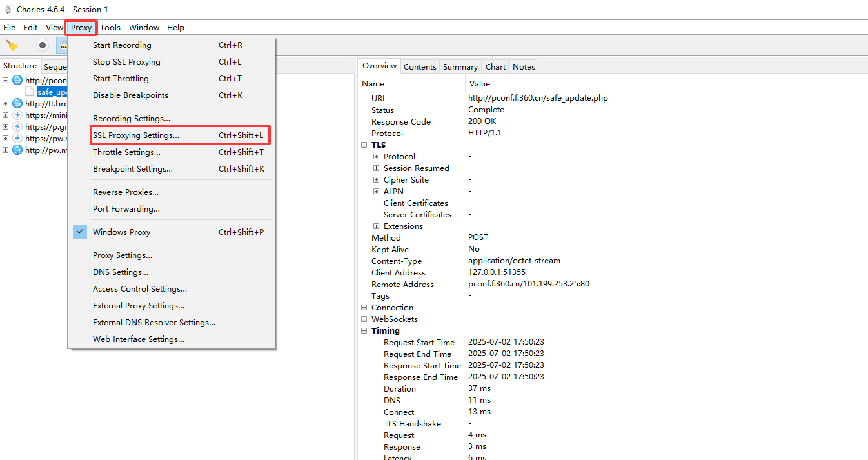This screenshot has width=868, height=460.
Task: Collapse the TLS section in Overview
Action: (x=364, y=145)
